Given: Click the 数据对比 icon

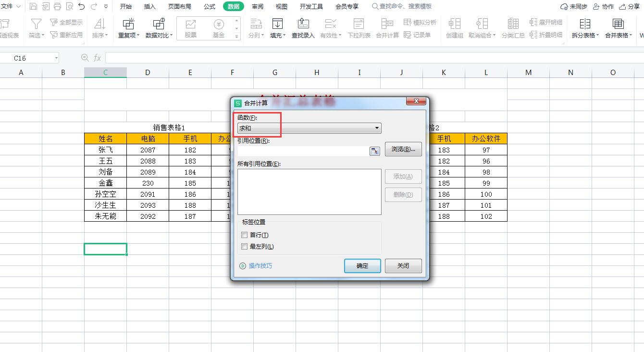Looking at the screenshot, I should click(159, 24).
